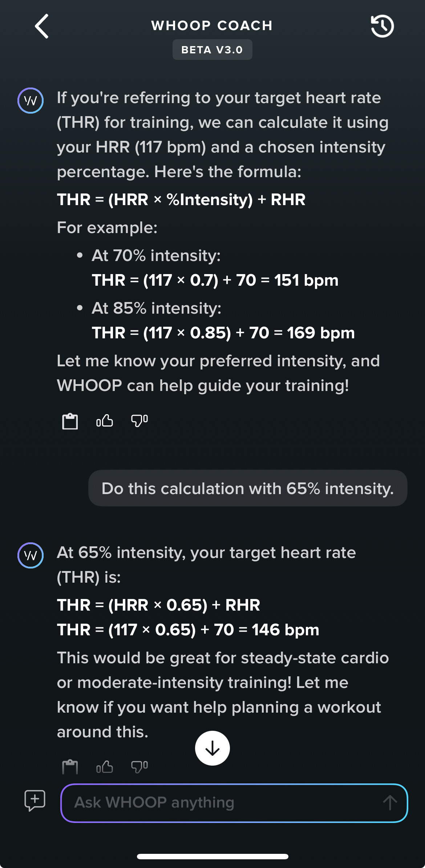Tap the WHOOP avatar beside the first response
The image size is (425, 868).
click(31, 101)
